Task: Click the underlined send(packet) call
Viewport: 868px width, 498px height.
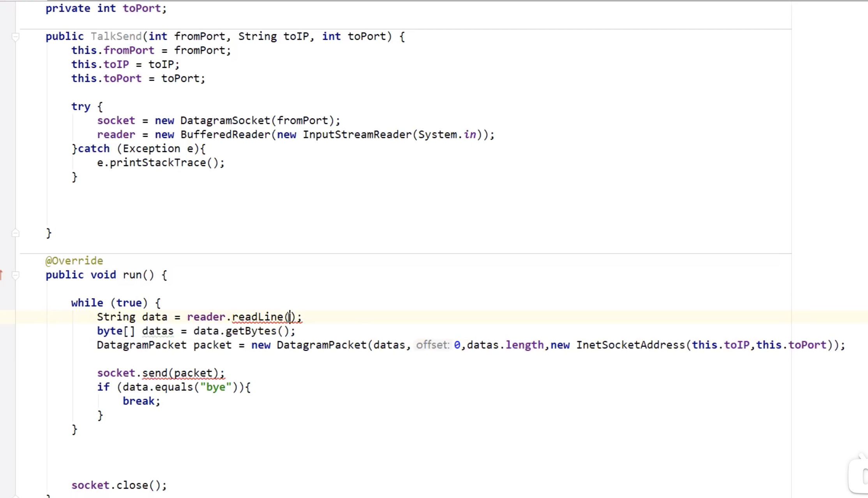Action: pos(182,373)
